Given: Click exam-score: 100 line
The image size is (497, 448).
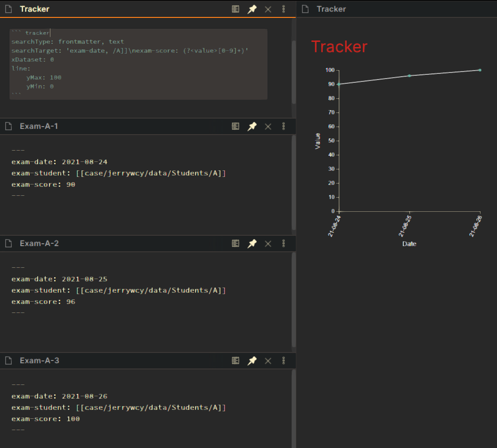Looking at the screenshot, I should click(x=46, y=419).
